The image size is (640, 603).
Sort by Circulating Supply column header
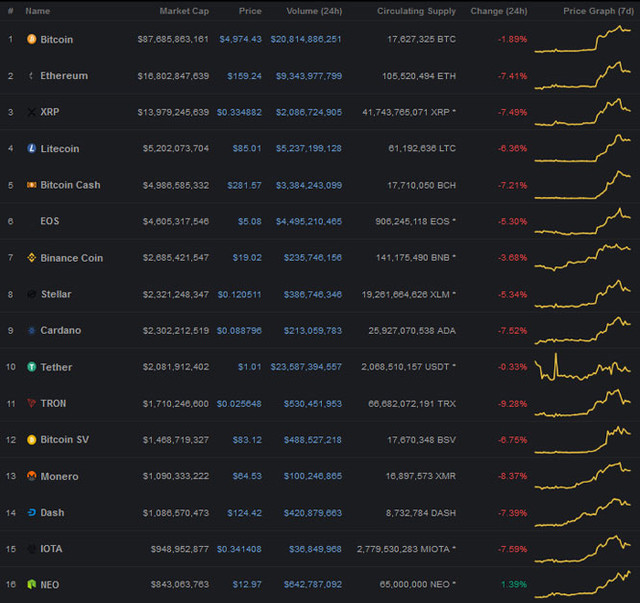tap(416, 11)
